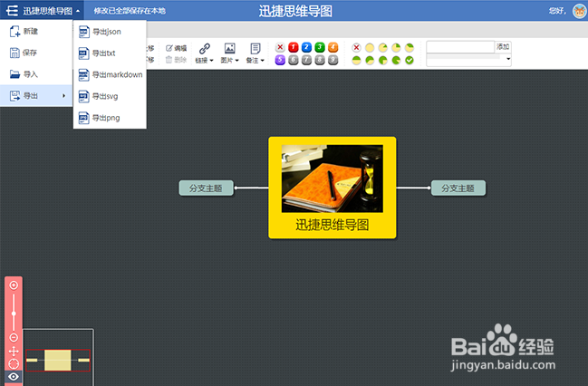Set priority 7 gray badge
Image resolution: width=588 pixels, height=386 pixels.
pyautogui.click(x=306, y=60)
